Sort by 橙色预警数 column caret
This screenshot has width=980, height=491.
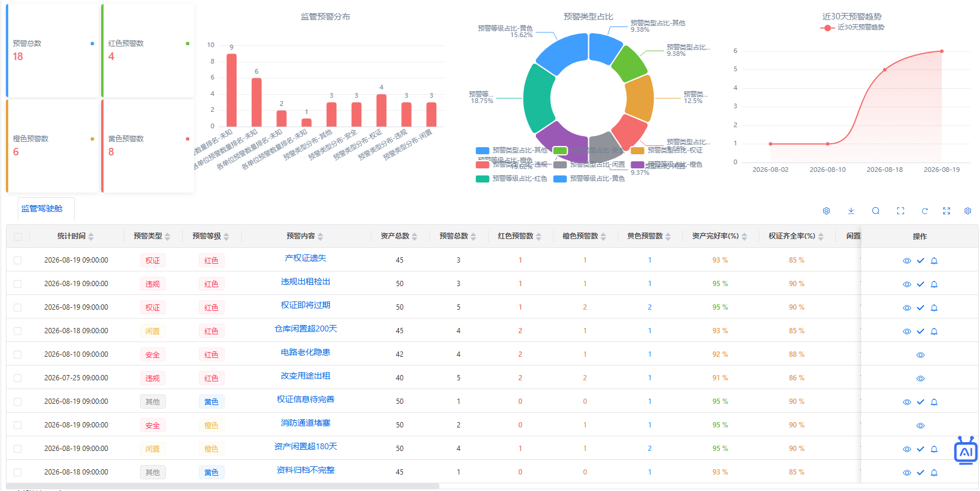[604, 237]
